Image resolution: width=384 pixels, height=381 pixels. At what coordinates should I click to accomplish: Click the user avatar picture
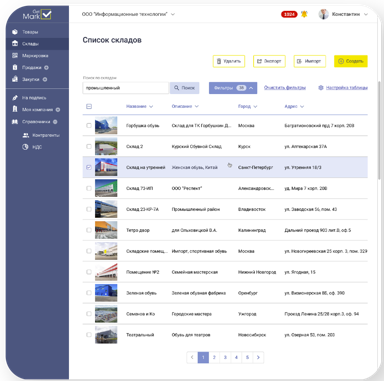click(x=323, y=14)
